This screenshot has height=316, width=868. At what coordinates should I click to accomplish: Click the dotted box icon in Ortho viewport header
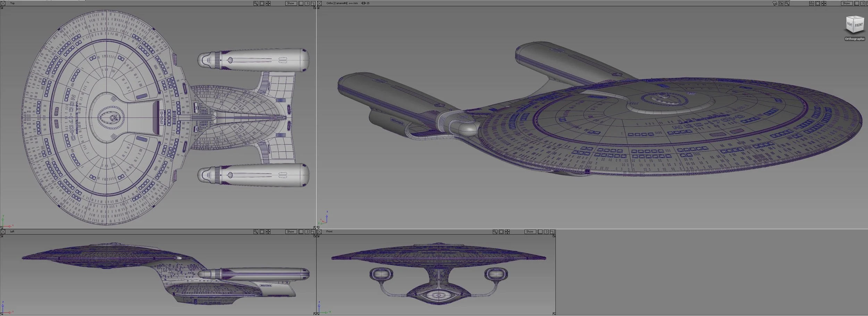point(857,3)
